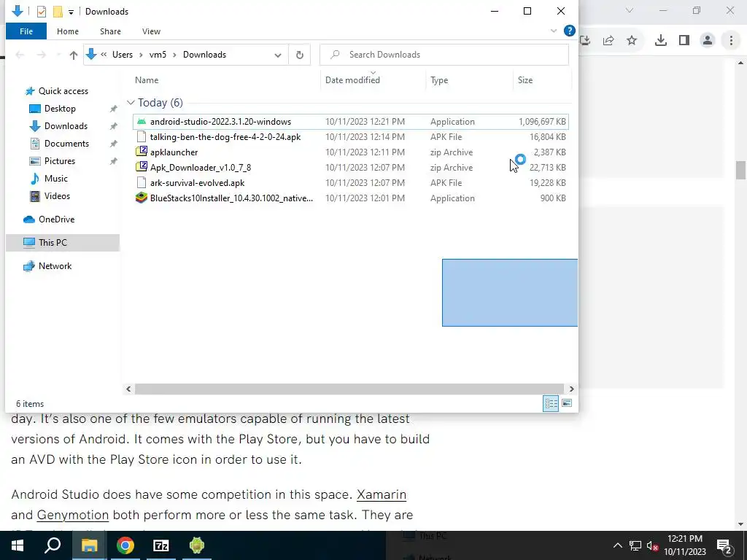Click the horizontal scrollbar right arrow
The image size is (747, 560).
click(x=572, y=389)
